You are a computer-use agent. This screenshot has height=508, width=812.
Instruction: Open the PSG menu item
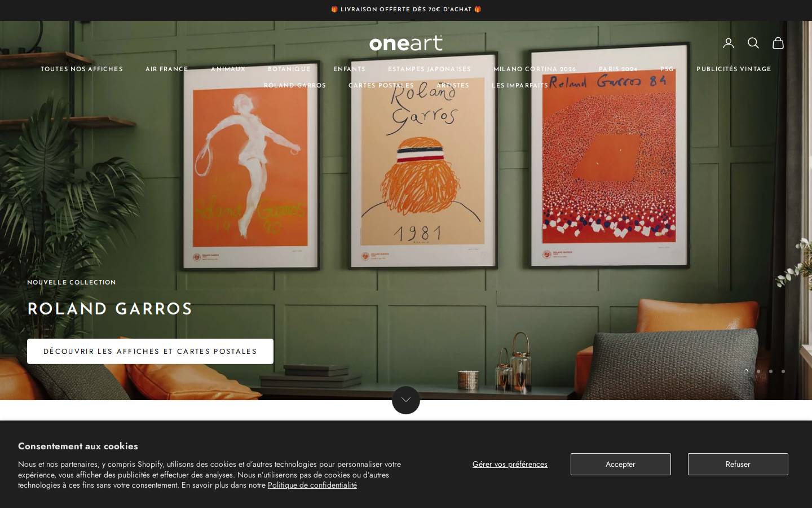coord(667,69)
